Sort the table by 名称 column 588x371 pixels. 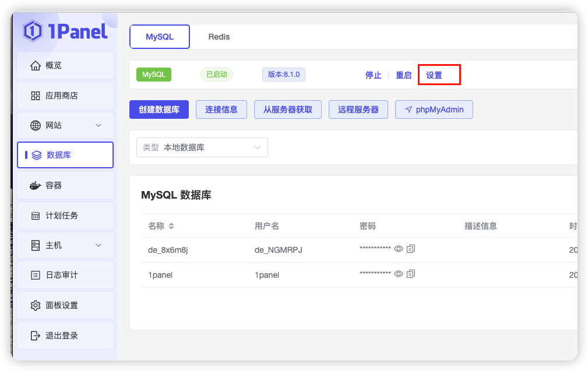pos(171,226)
